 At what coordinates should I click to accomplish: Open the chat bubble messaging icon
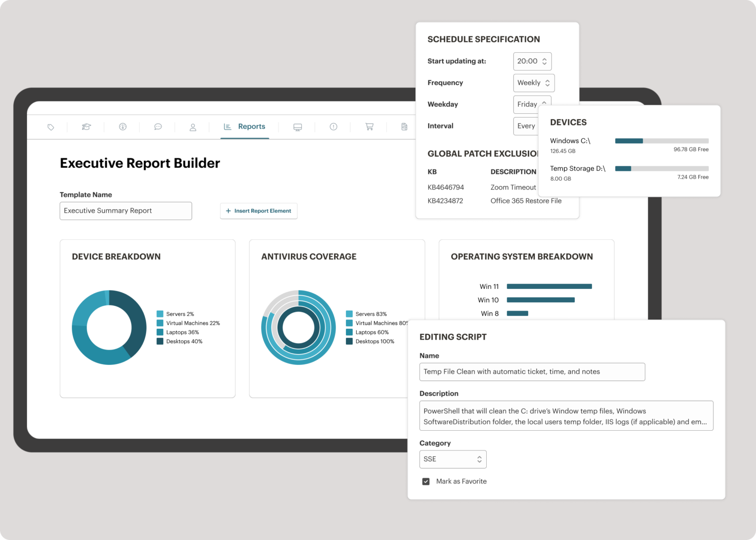point(158,127)
